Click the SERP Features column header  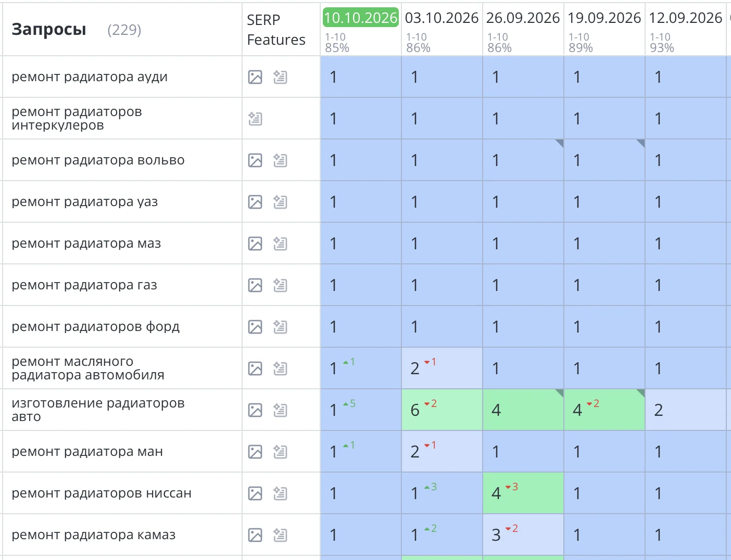click(x=276, y=30)
